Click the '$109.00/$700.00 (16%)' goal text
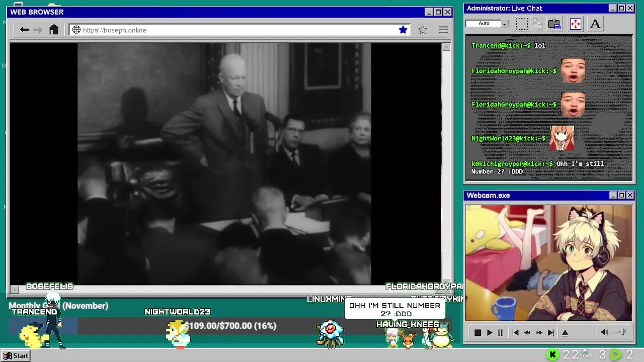The width and height of the screenshot is (644, 362). coord(230,326)
